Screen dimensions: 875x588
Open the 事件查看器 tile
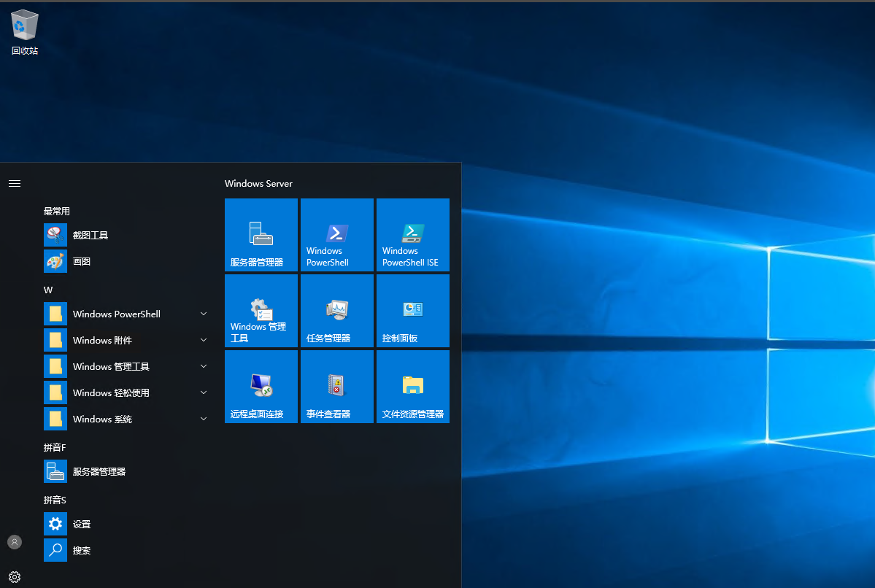pos(337,387)
